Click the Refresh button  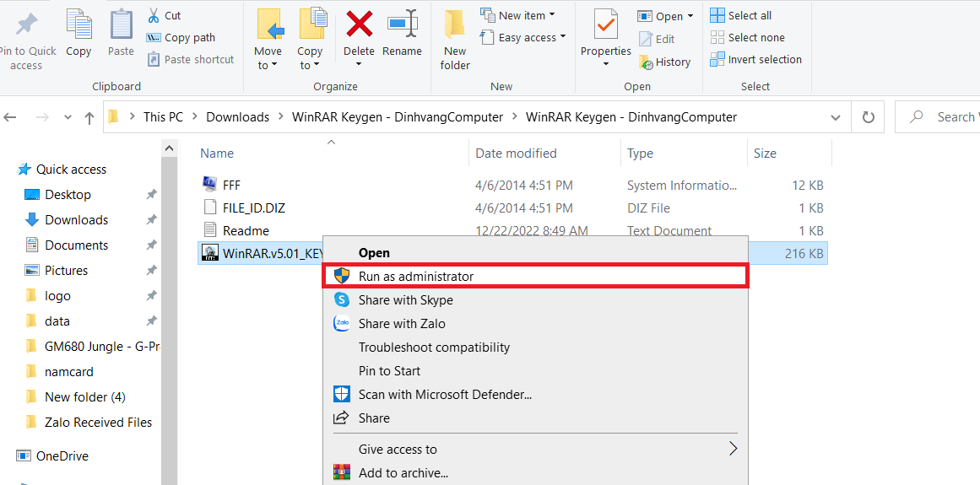click(868, 116)
